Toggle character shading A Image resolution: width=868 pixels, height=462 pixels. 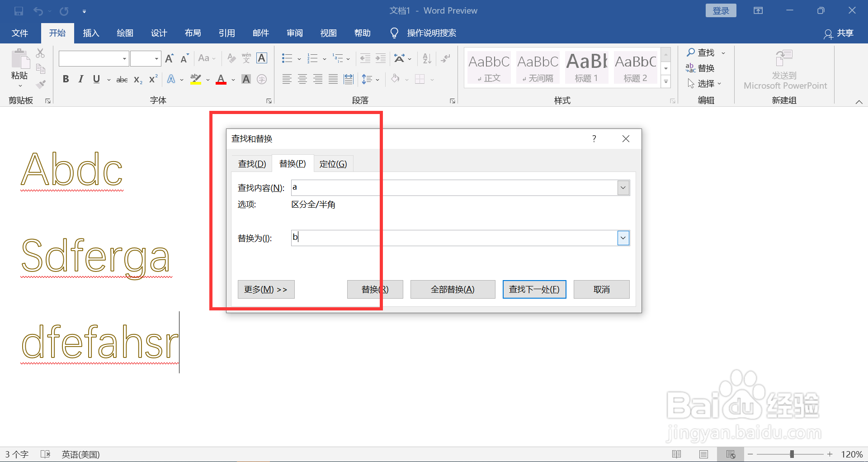coord(246,79)
